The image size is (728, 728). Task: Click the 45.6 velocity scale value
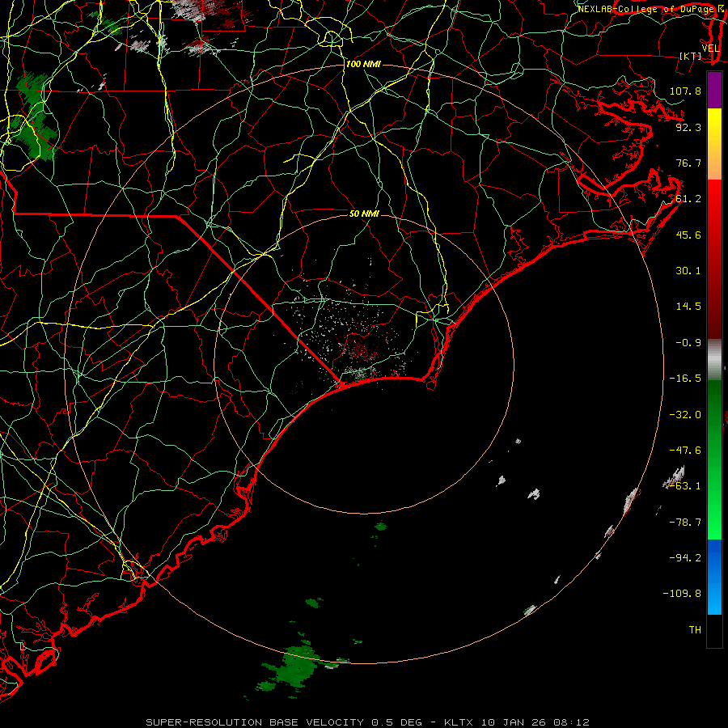(688, 235)
